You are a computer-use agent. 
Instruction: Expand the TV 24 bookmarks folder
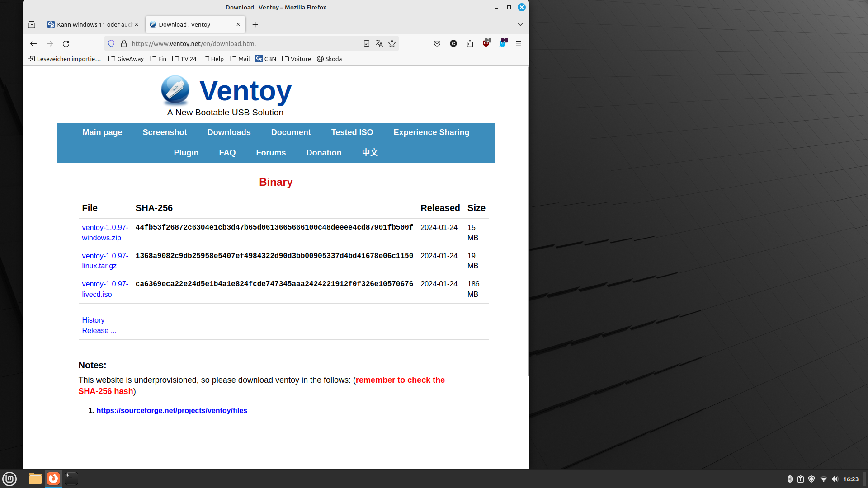click(x=184, y=59)
